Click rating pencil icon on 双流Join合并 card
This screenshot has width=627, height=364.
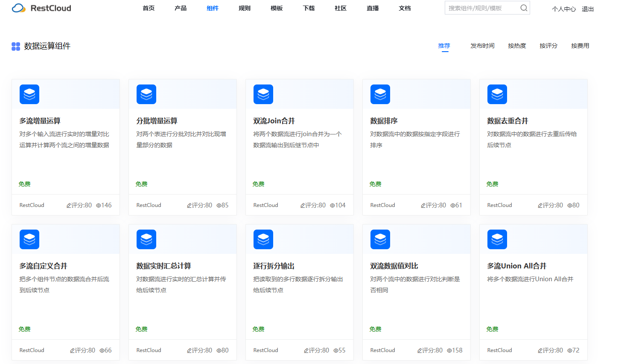coord(303,206)
